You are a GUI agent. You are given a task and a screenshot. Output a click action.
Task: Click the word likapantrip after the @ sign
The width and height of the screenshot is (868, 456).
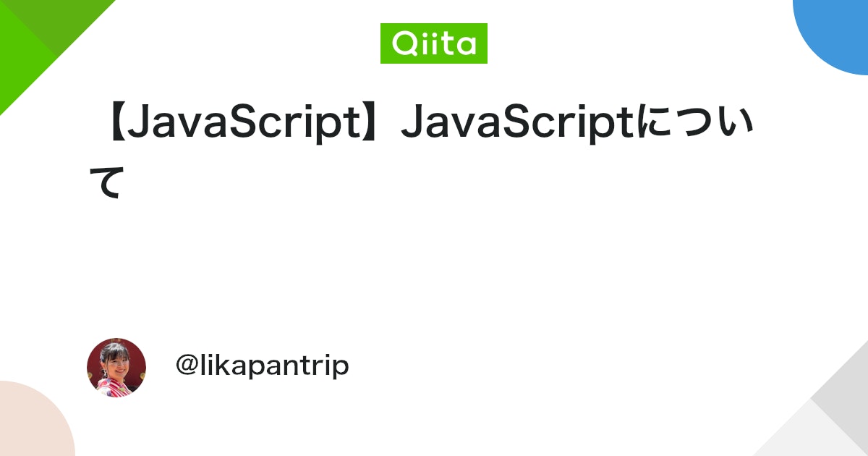[275, 366]
